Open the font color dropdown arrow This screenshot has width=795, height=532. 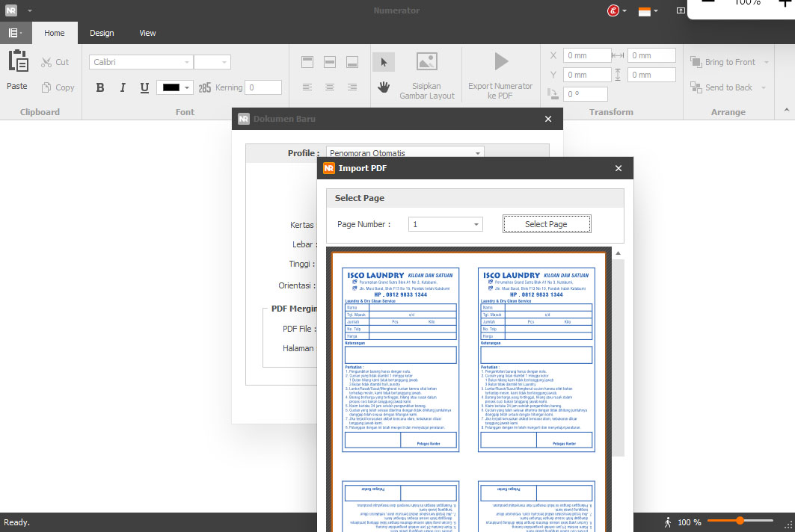(188, 87)
